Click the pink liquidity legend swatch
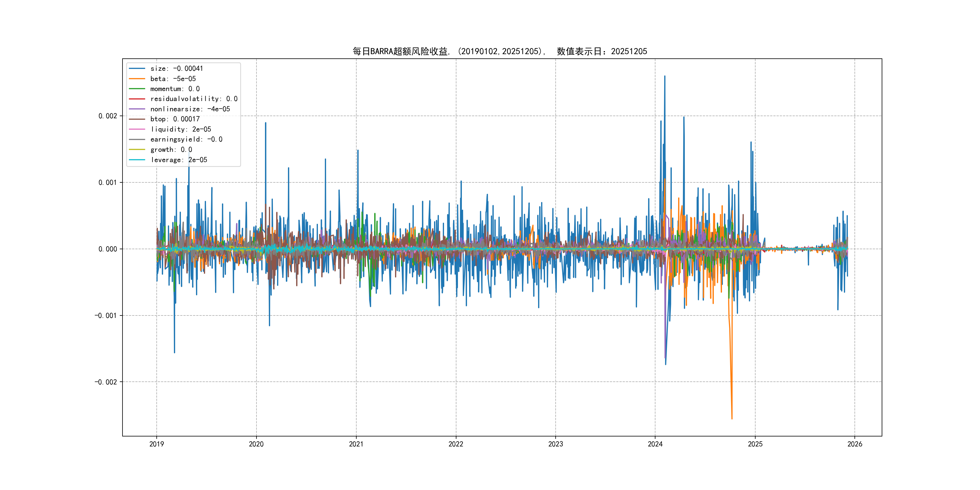 tap(137, 129)
